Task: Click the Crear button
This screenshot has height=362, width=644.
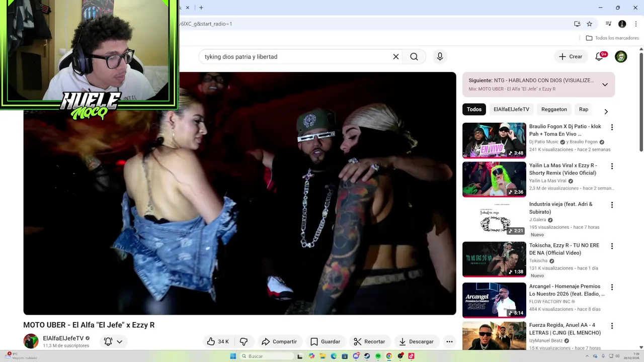Action: click(571, 57)
